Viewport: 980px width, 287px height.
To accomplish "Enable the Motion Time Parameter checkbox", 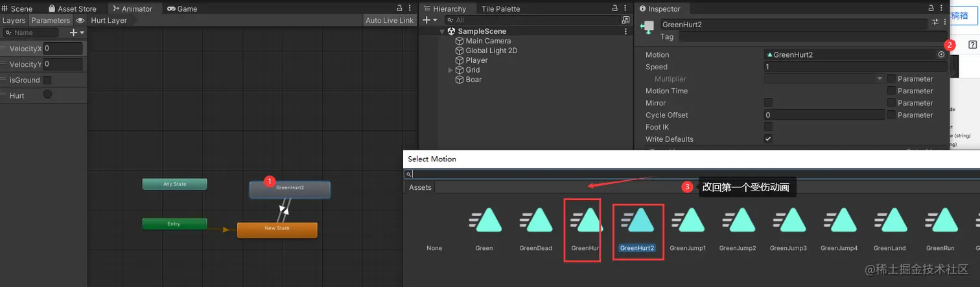I will pyautogui.click(x=891, y=91).
